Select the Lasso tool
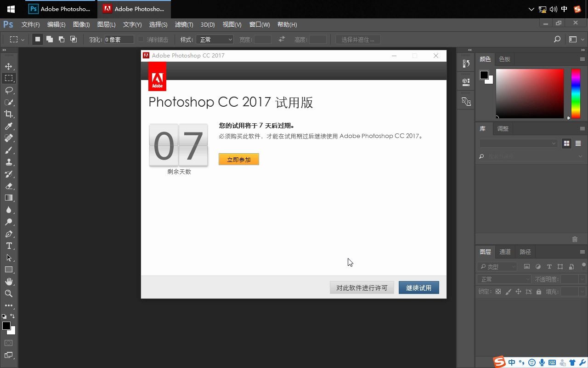The width and height of the screenshot is (588, 368). pos(9,90)
